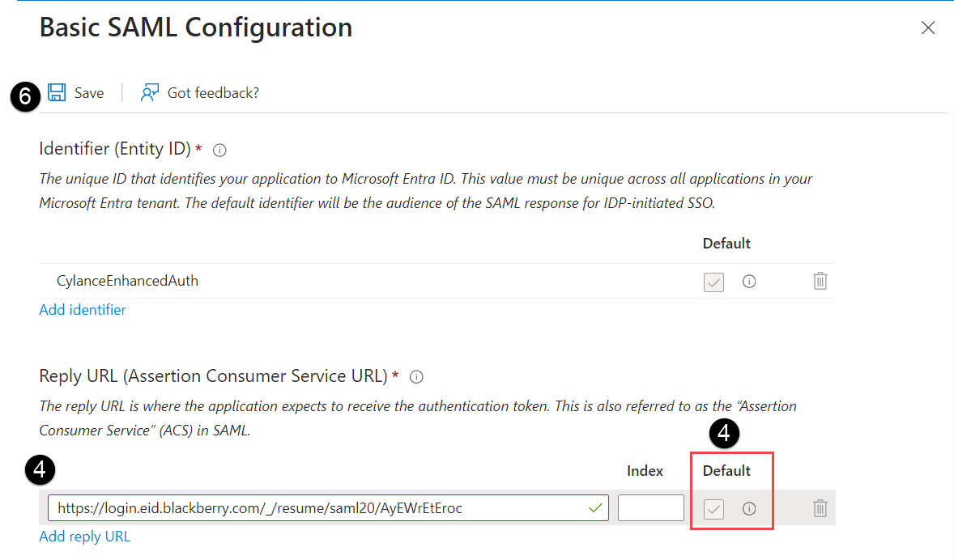Click the feedback person icon
954x560 pixels.
pos(149,92)
